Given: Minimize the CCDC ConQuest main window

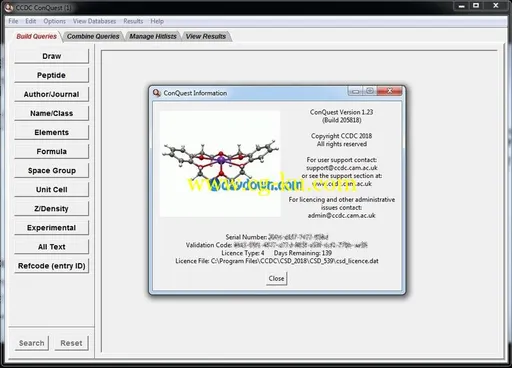Looking at the screenshot, I should (x=462, y=6).
